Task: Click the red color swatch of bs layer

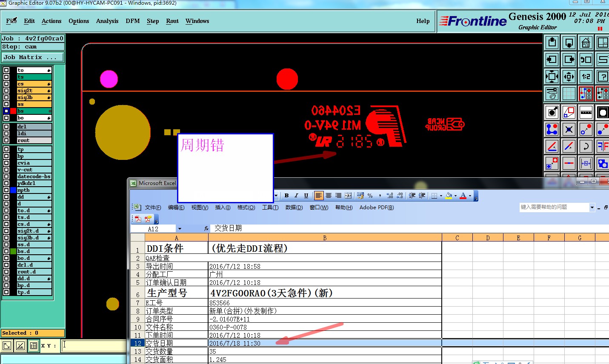Action: click(x=13, y=111)
